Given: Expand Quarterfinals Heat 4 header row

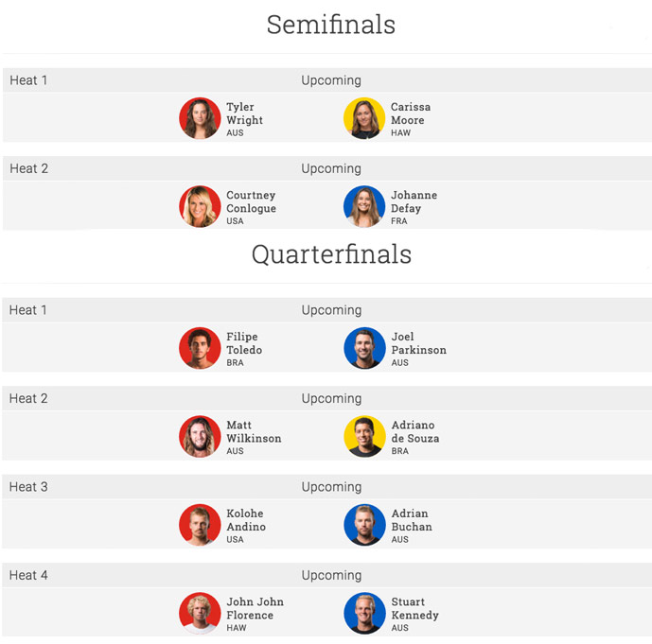Looking at the screenshot, I should [327, 575].
